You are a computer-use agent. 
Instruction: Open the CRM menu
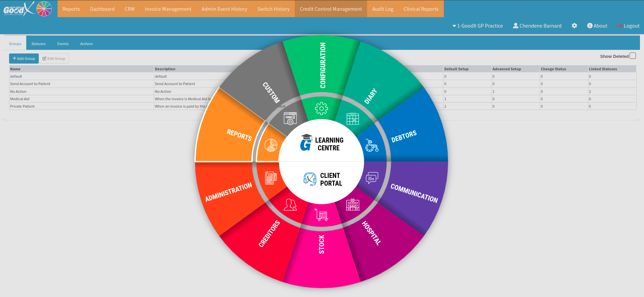click(130, 9)
